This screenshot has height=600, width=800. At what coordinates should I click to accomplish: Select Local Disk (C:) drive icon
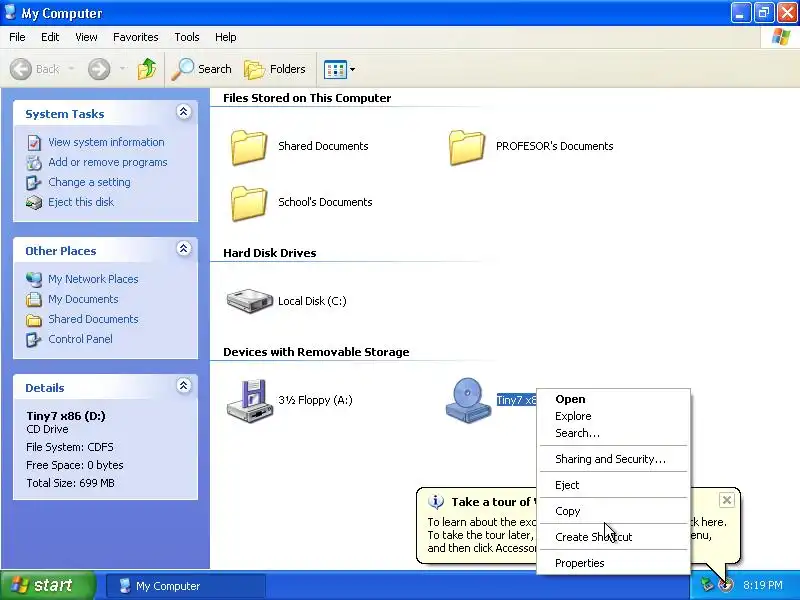tap(249, 301)
